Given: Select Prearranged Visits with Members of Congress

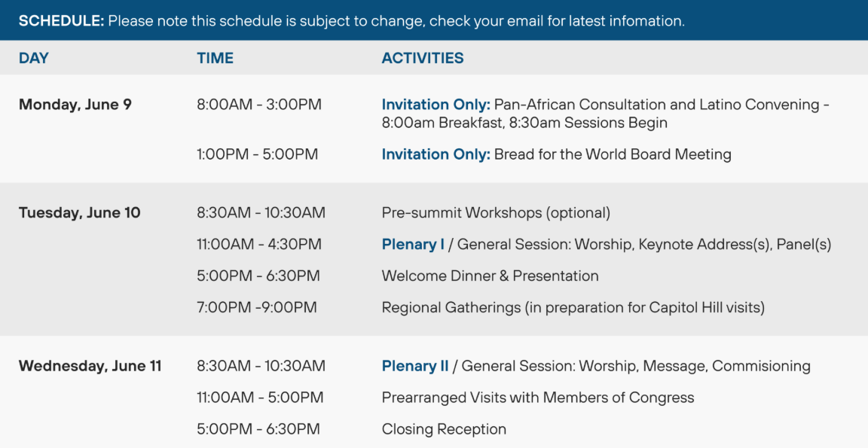Looking at the screenshot, I should click(538, 398).
